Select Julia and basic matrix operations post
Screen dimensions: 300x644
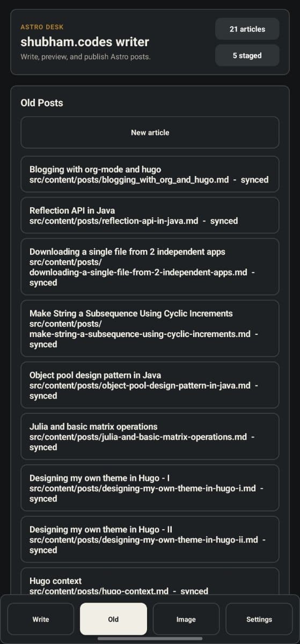point(150,436)
